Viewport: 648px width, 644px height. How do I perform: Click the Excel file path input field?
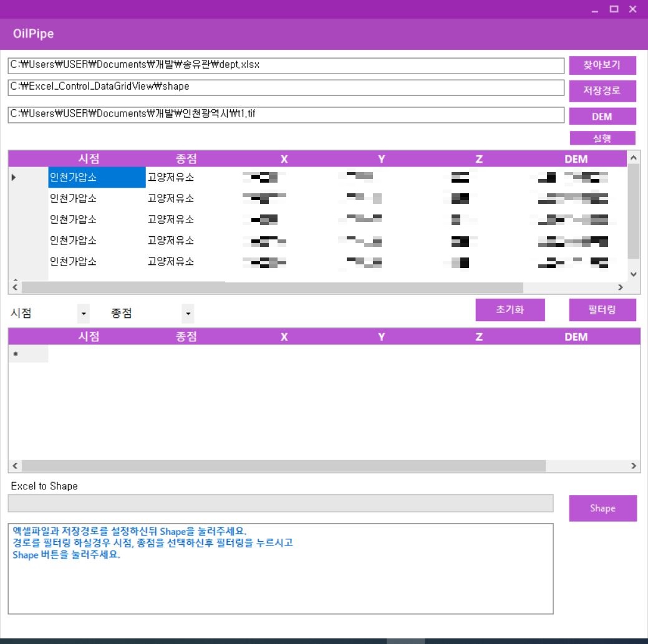(x=281, y=64)
